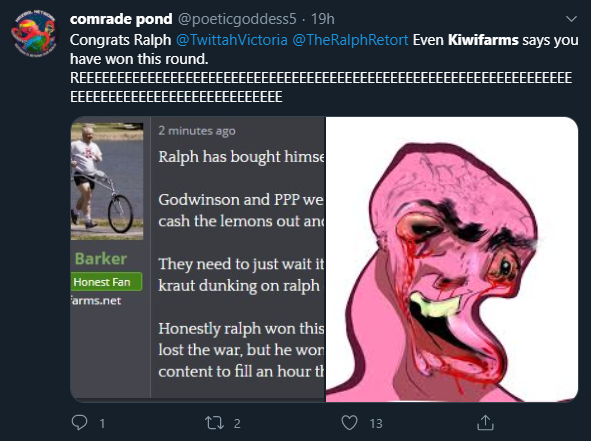Open the @poeticgoddess5 handle
The image size is (591, 441).
click(x=237, y=19)
